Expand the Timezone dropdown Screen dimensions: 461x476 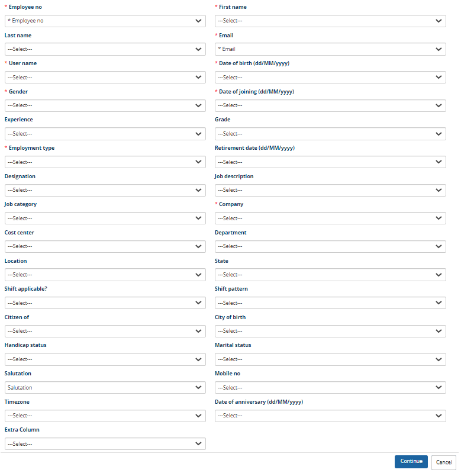coord(105,416)
